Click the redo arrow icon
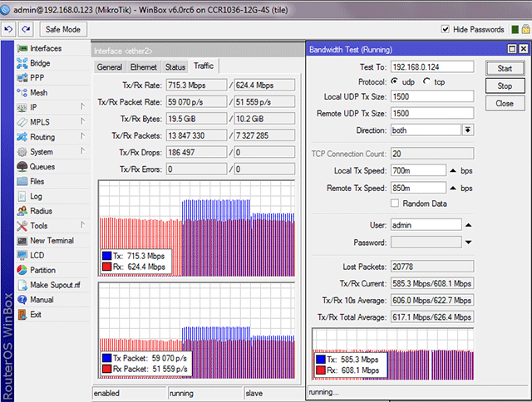The image size is (532, 402). (x=26, y=29)
